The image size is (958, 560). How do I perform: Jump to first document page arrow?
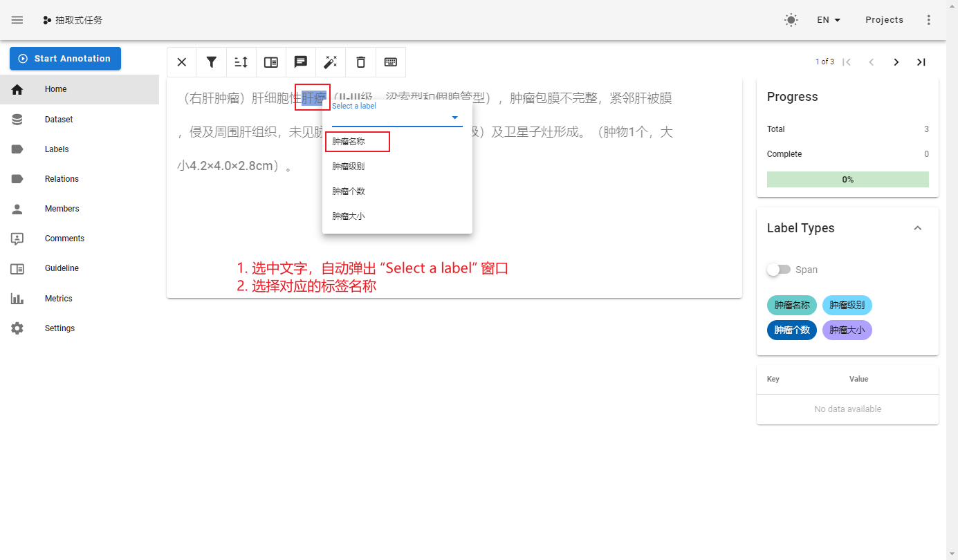(847, 62)
